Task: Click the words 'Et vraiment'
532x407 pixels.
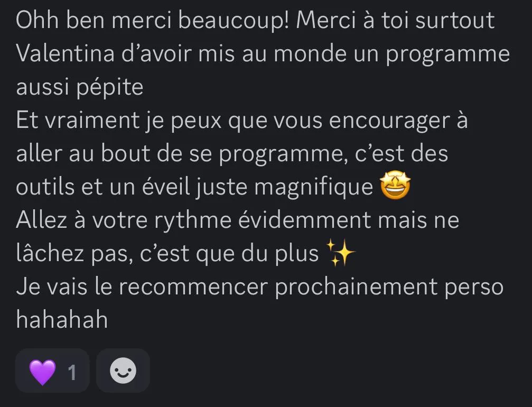Action: pos(78,120)
